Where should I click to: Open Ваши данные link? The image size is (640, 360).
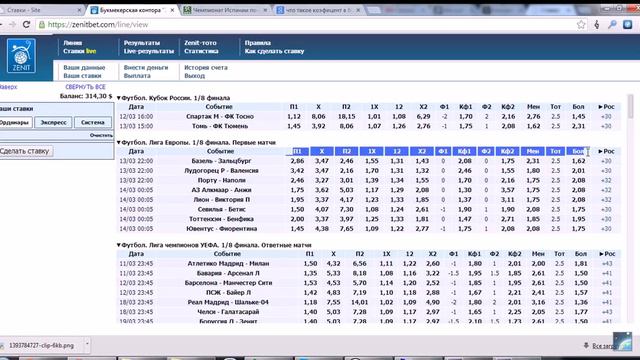[x=84, y=68]
